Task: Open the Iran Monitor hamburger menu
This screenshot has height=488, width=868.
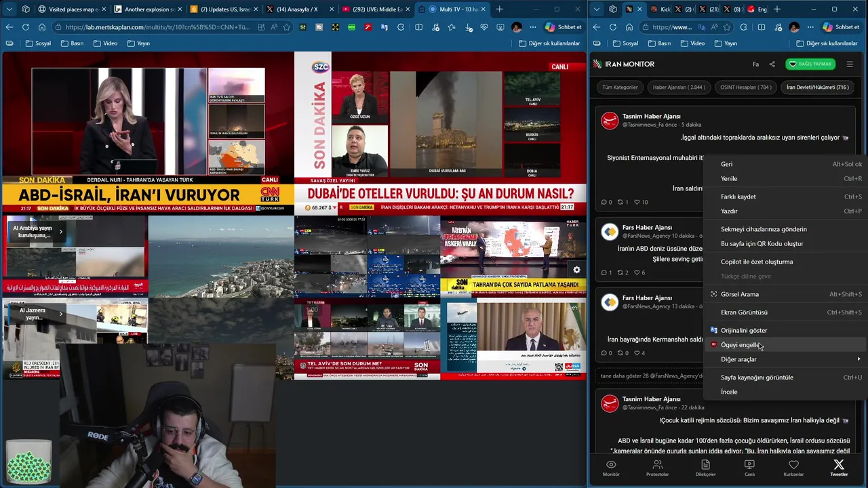Action: 850,64
